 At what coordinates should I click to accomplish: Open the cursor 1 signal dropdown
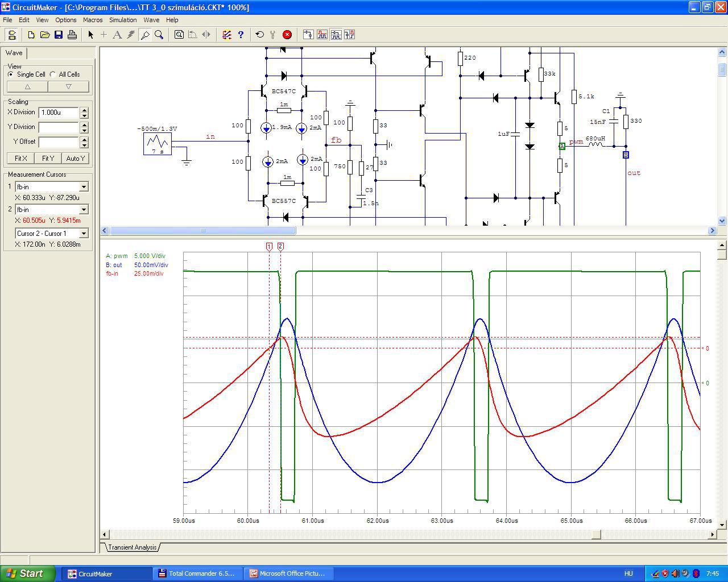pyautogui.click(x=84, y=187)
